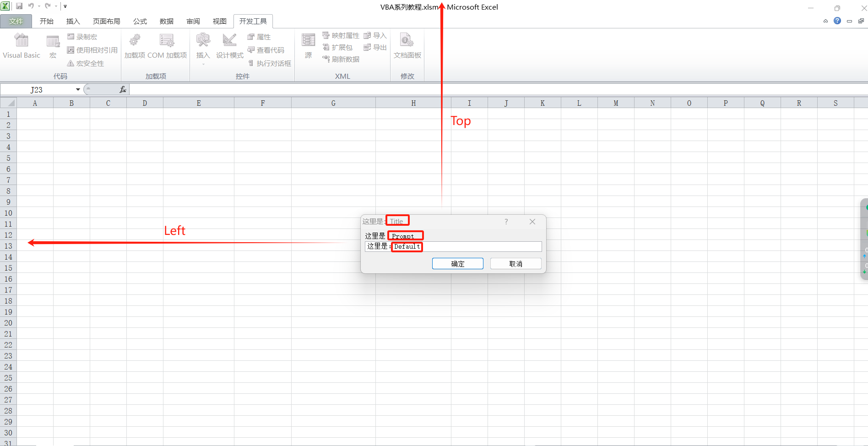Switch to the 页面布局 tab
868x446 pixels.
pyautogui.click(x=107, y=21)
